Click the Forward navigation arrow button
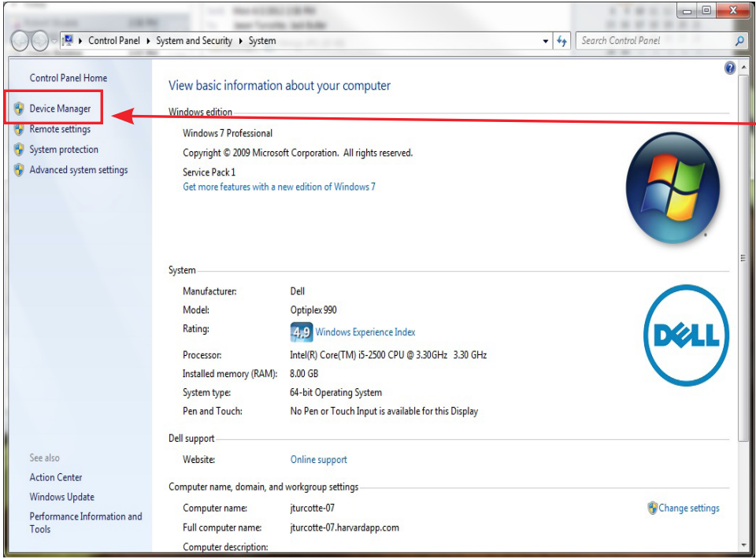This screenshot has height=559, width=756. pos(39,41)
